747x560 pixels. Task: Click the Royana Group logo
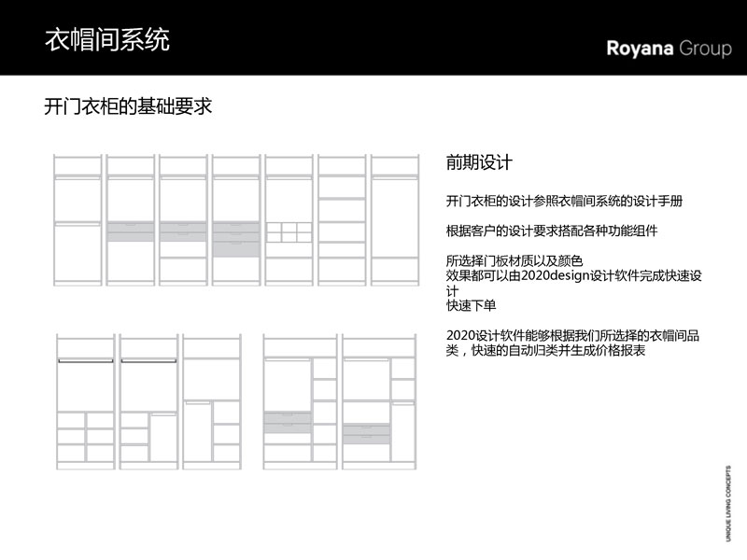[669, 49]
